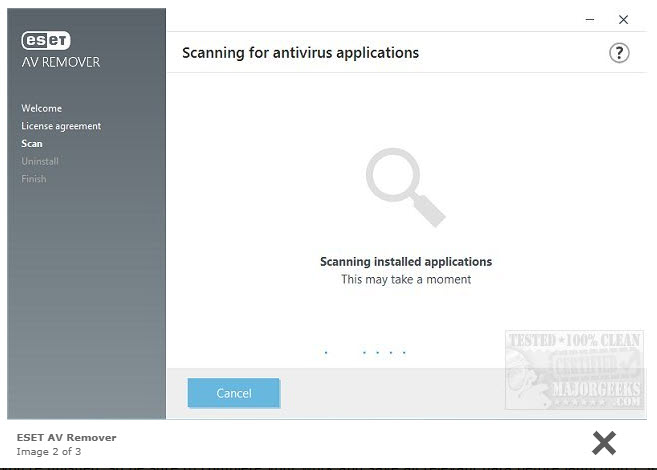Image resolution: width=657 pixels, height=470 pixels.
Task: Click the ESET logo in sidebar
Action: pyautogui.click(x=46, y=41)
